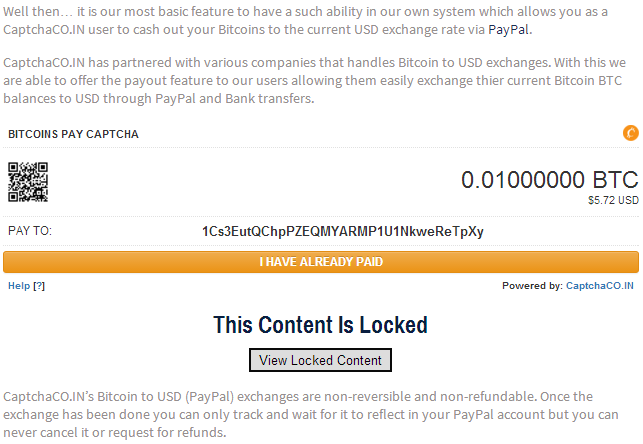
Task: Click the BITCOINS PAY CAPTCHA header title
Action: [73, 134]
